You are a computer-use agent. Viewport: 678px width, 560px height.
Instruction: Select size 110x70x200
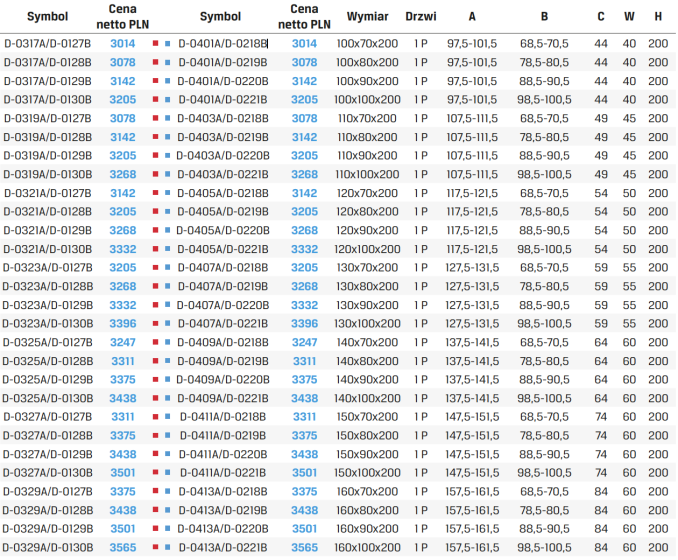(367, 118)
